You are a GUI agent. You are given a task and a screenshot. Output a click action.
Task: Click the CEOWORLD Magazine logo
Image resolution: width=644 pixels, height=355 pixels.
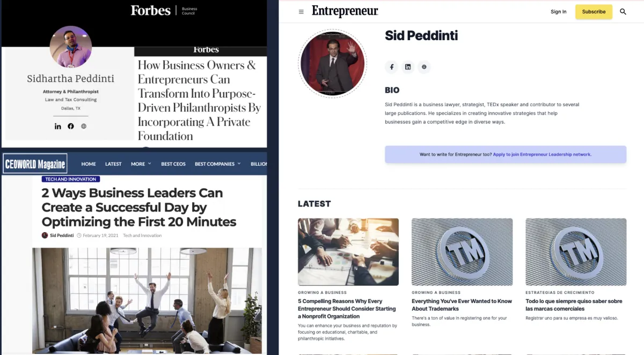coord(35,164)
